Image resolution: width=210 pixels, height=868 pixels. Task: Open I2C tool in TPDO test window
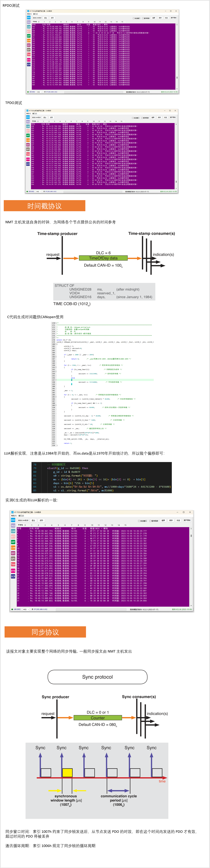pos(28,145)
